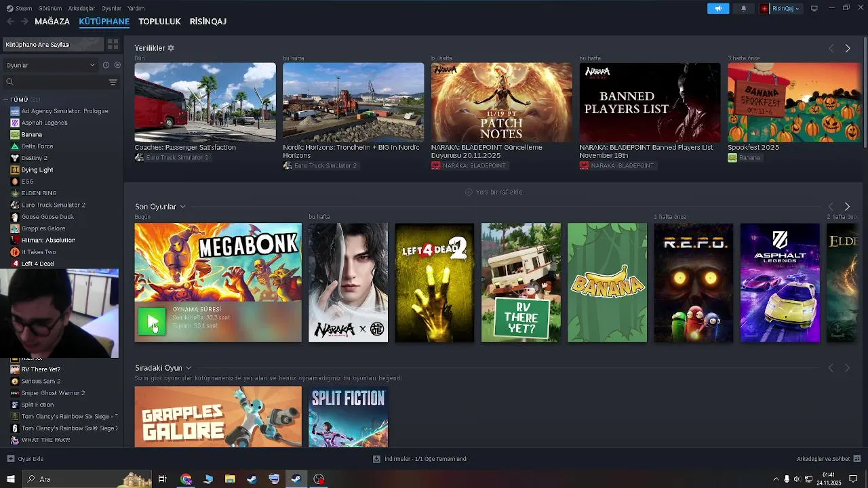Viewport: 868px width, 488px height.
Task: Go back with the left arrow
Action: [x=10, y=21]
